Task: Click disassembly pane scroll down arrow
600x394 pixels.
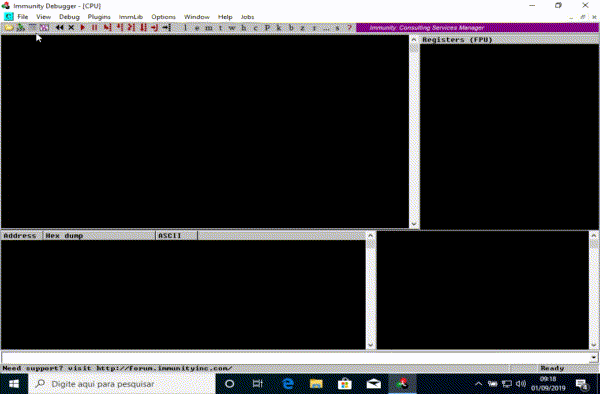Action: (x=414, y=224)
